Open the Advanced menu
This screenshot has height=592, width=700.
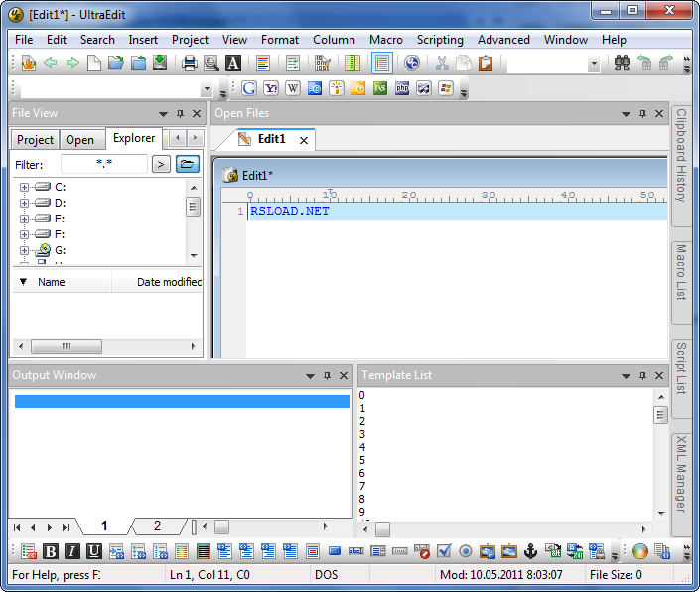pos(503,40)
